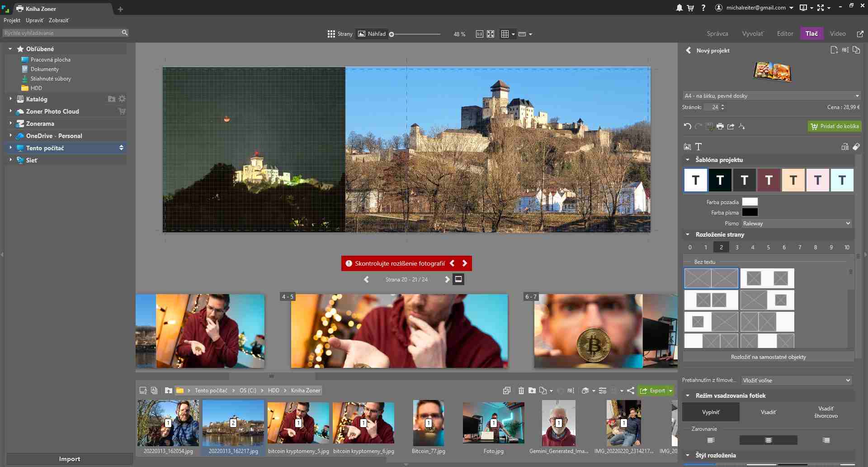Click the add image frame icon
868x467 pixels.
click(x=688, y=147)
